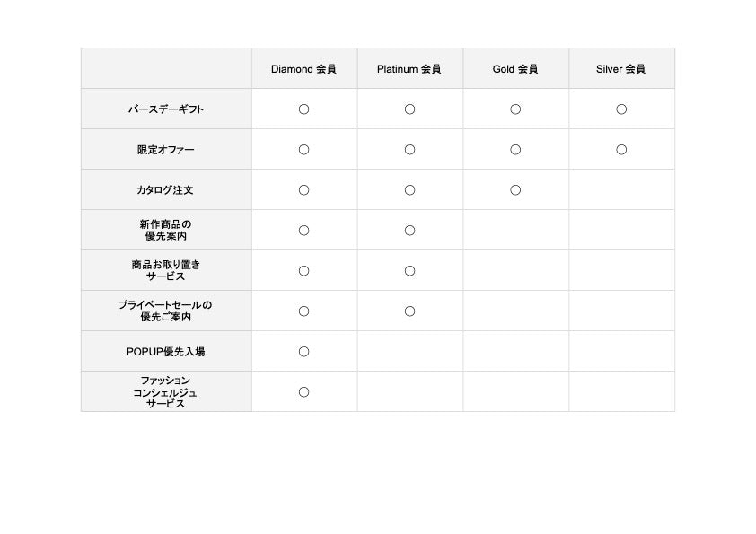Screen dimensions: 756x534
Task: Select the Gold 会員 header cell
Action: point(515,69)
